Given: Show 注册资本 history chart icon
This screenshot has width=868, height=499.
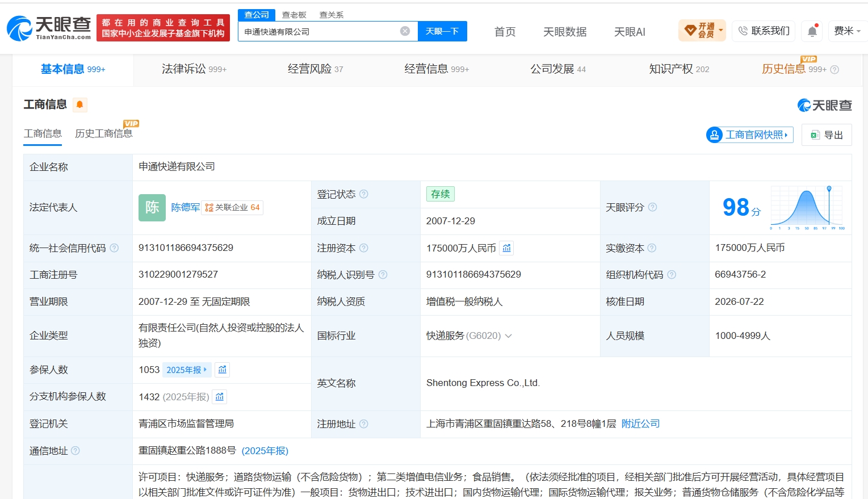Looking at the screenshot, I should [507, 248].
